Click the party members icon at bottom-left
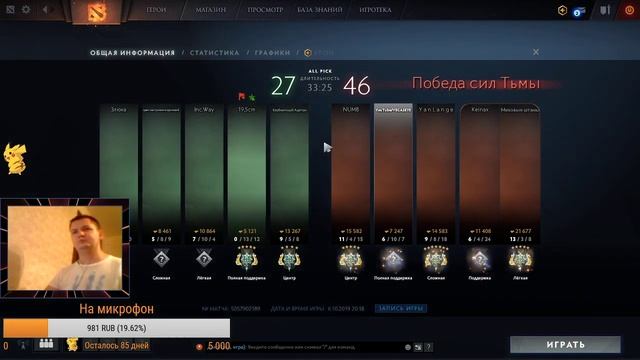Screen dimensions: 640x360 pyautogui.click(x=46, y=345)
